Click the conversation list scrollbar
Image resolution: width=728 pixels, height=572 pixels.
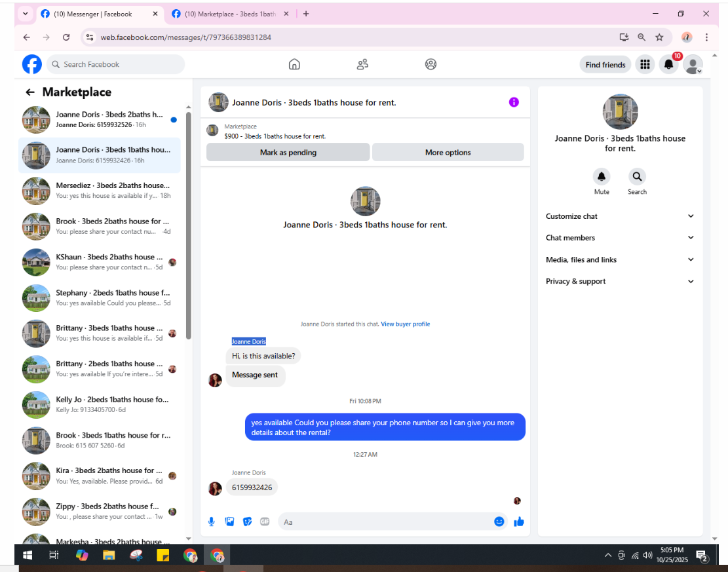[189, 225]
